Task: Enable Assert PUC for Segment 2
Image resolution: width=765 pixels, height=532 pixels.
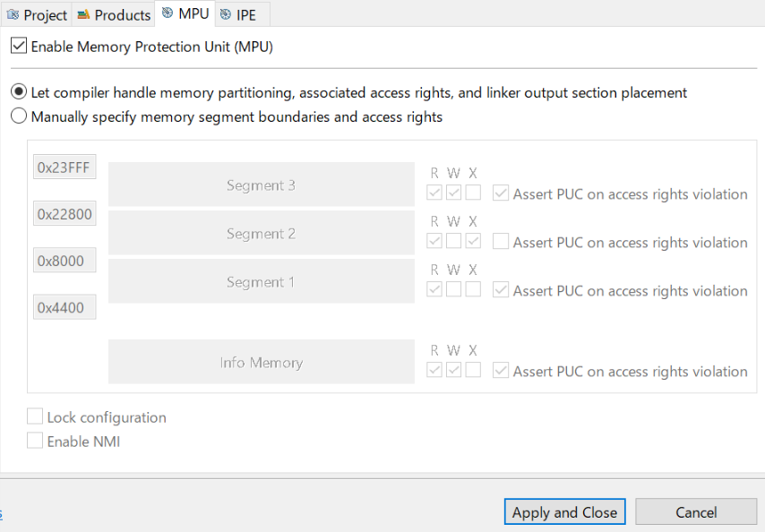Action: pyautogui.click(x=501, y=241)
